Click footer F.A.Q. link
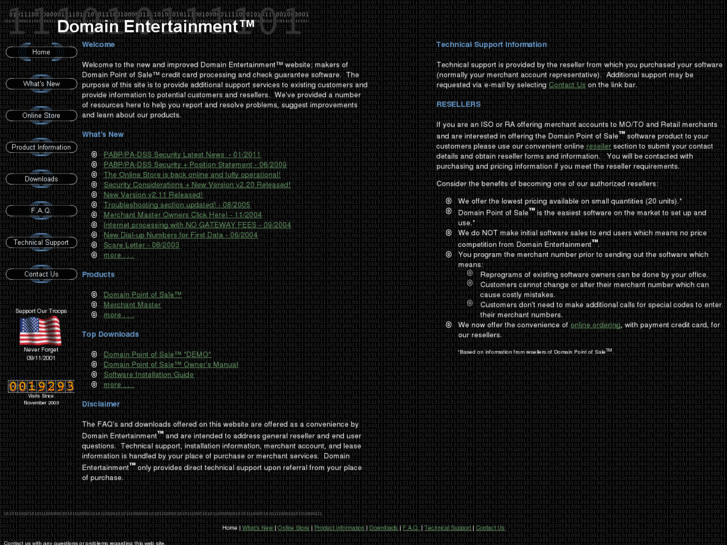The height and width of the screenshot is (545, 727). [411, 528]
